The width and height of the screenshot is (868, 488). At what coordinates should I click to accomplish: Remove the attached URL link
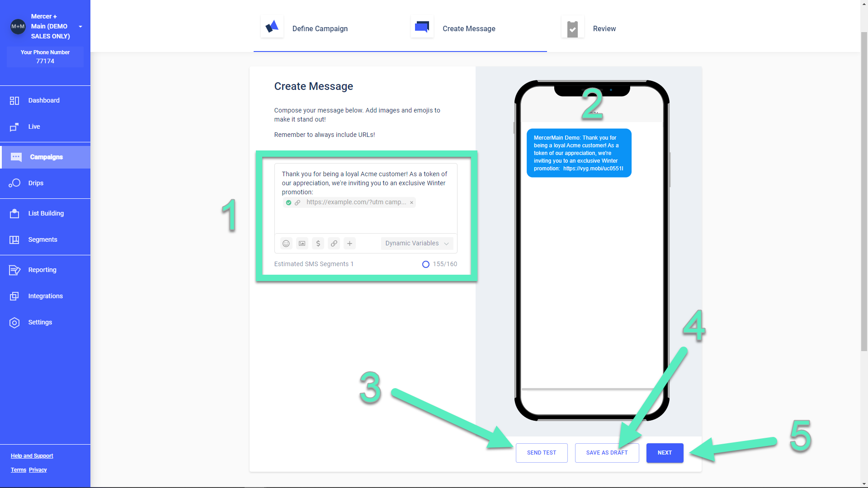point(411,202)
